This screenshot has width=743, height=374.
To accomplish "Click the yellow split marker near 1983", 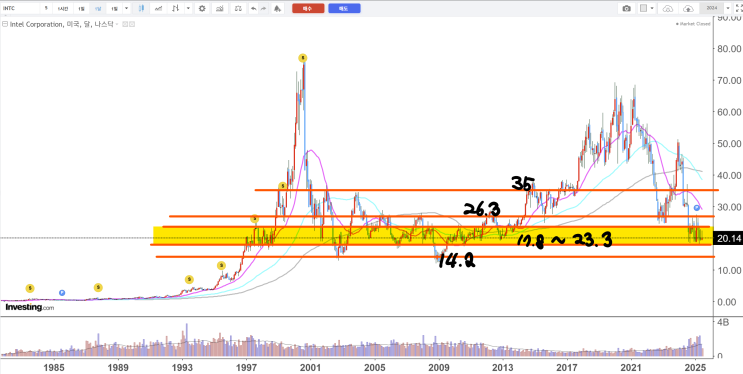I will click(x=30, y=288).
